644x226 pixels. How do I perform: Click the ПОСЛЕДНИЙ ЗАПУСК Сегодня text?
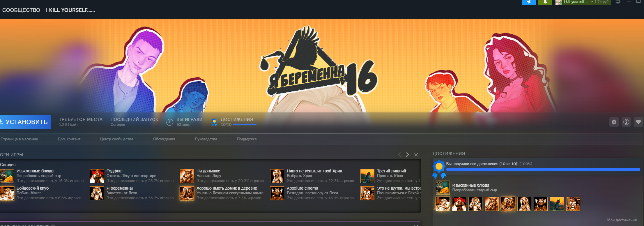[x=134, y=122]
